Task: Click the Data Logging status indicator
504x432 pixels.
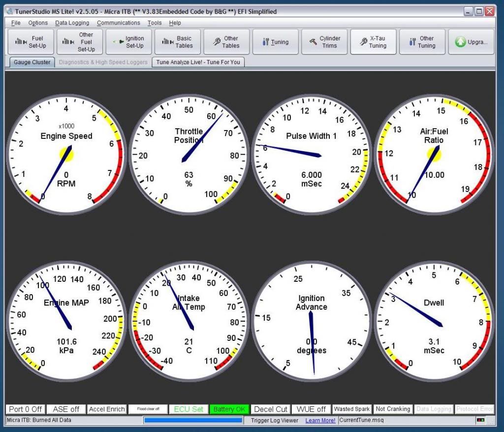Action: click(x=434, y=409)
